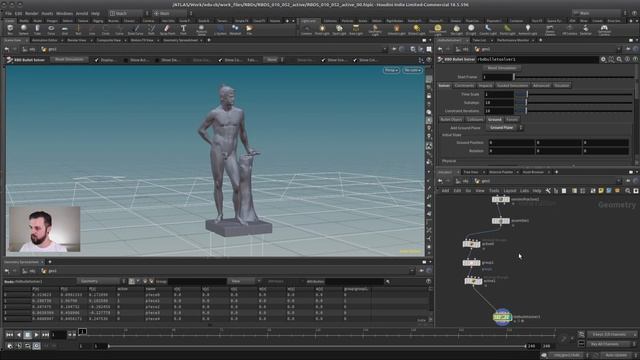The height and width of the screenshot is (360, 640).
Task: Toggle the Show Gui... checkbox
Action: click(x=323, y=60)
